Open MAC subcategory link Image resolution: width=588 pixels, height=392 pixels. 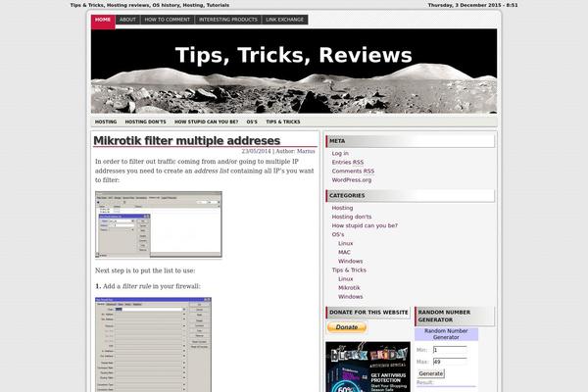point(344,253)
